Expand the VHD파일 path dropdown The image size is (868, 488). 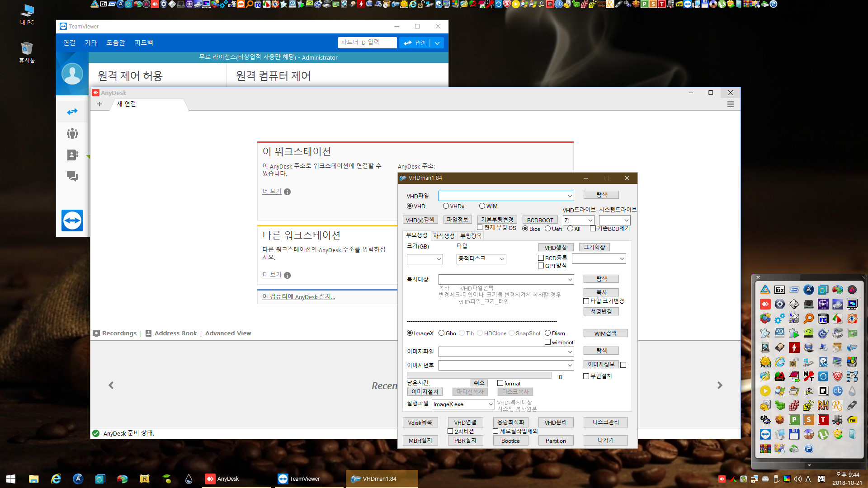coord(570,196)
